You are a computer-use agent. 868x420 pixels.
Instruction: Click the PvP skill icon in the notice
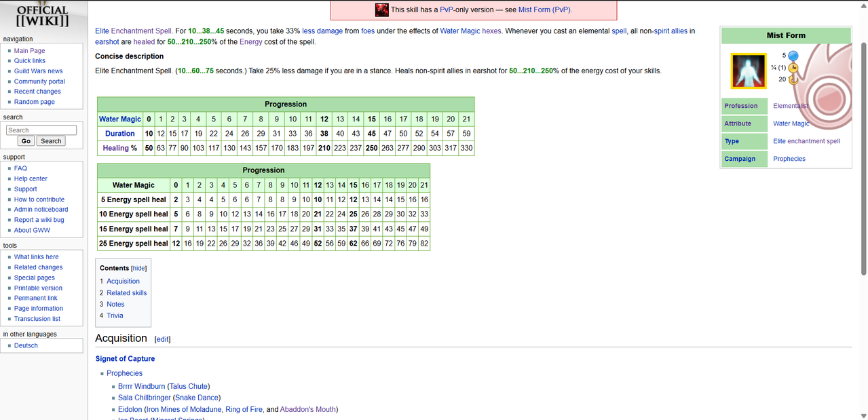[x=381, y=9]
